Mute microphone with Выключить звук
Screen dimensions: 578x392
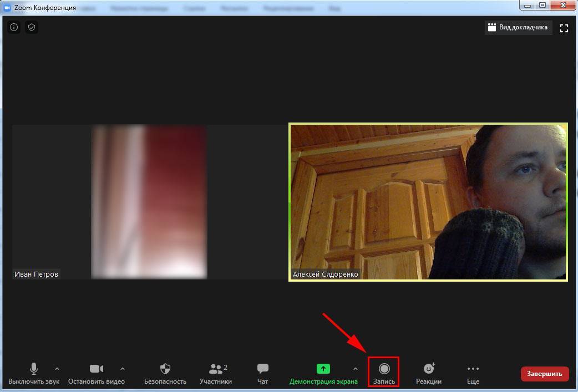click(34, 374)
